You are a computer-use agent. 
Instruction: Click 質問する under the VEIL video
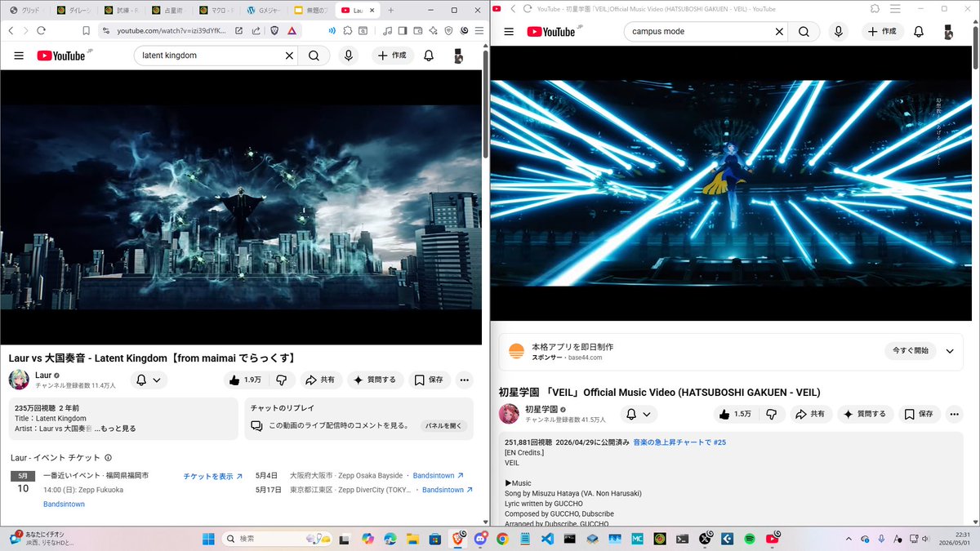pos(865,414)
